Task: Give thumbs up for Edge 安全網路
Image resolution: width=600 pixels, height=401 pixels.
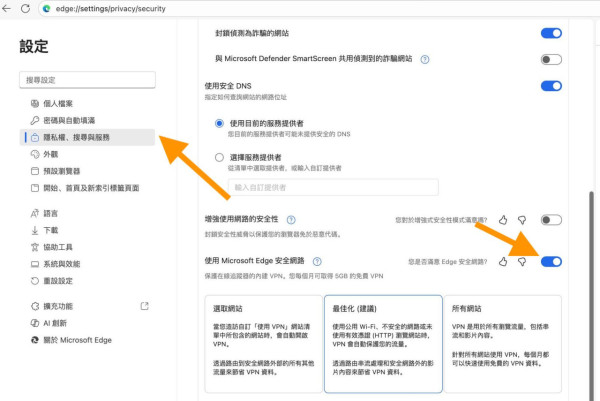Action: click(x=503, y=261)
